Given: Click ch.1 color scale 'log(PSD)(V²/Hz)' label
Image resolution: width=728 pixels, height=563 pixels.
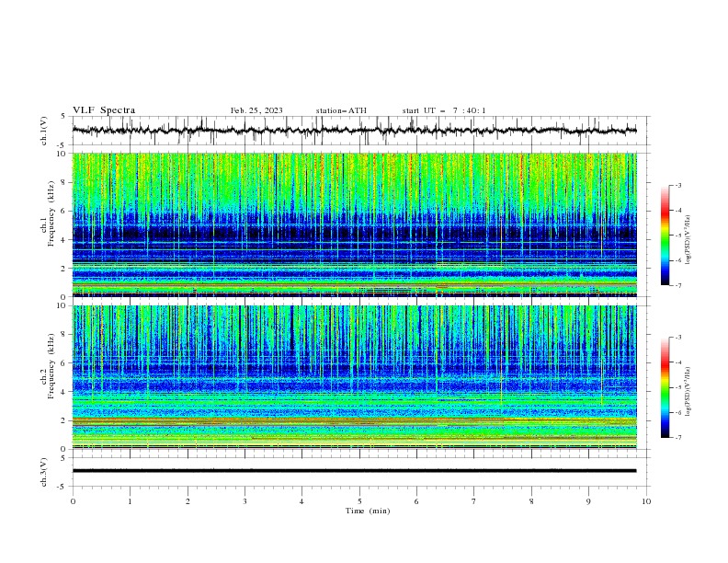Looking at the screenshot, I should [688, 240].
